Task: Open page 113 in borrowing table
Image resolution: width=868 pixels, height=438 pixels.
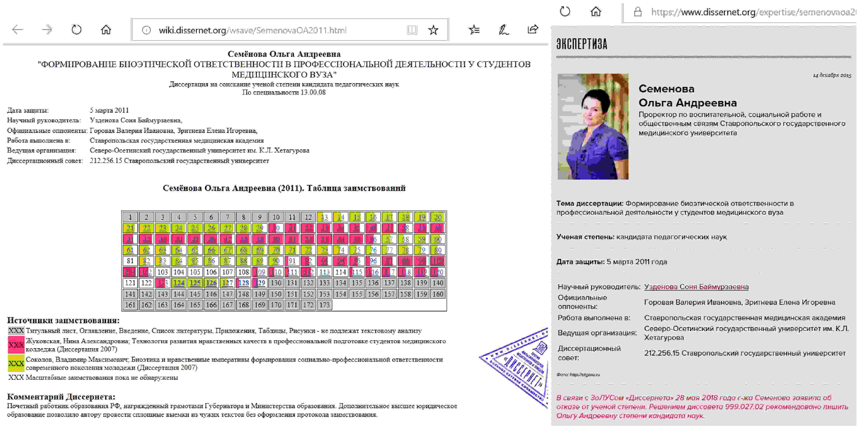Action: tap(324, 272)
